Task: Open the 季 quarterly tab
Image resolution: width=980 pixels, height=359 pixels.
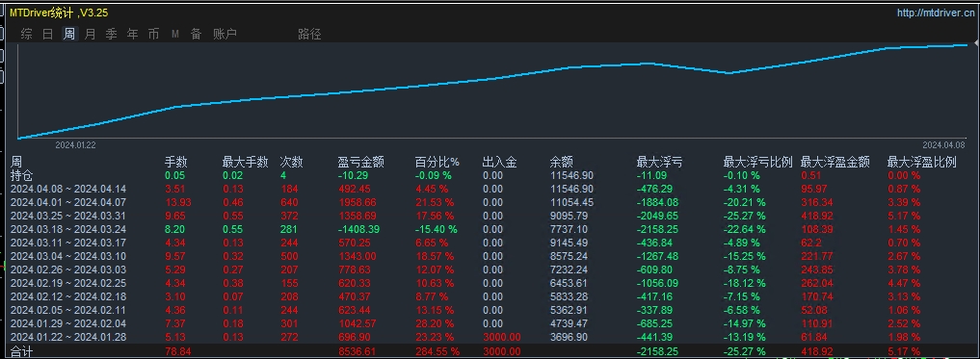Action: [111, 35]
